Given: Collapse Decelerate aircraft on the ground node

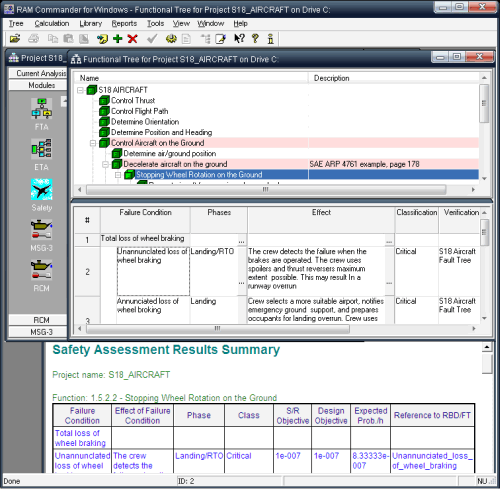Looking at the screenshot, I should [105, 164].
